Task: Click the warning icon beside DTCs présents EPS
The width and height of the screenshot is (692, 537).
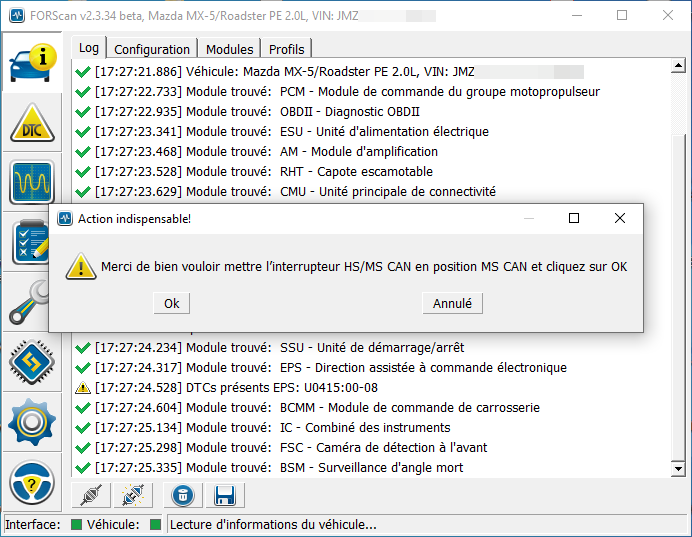Action: pos(83,388)
